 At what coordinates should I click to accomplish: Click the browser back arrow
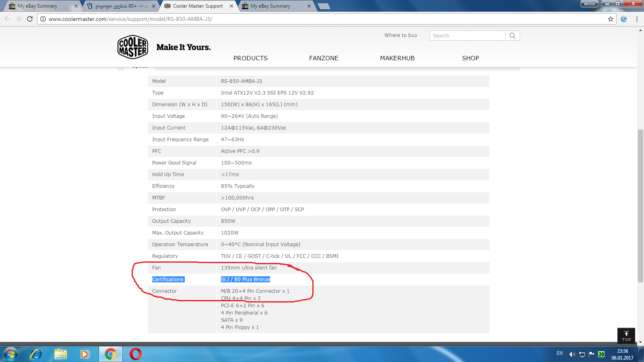pos(7,19)
